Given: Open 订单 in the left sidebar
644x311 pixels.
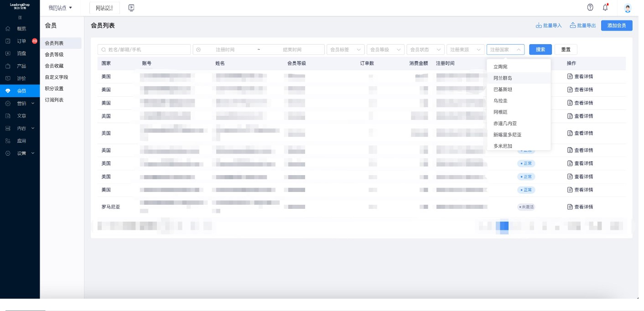Looking at the screenshot, I should coord(21,41).
